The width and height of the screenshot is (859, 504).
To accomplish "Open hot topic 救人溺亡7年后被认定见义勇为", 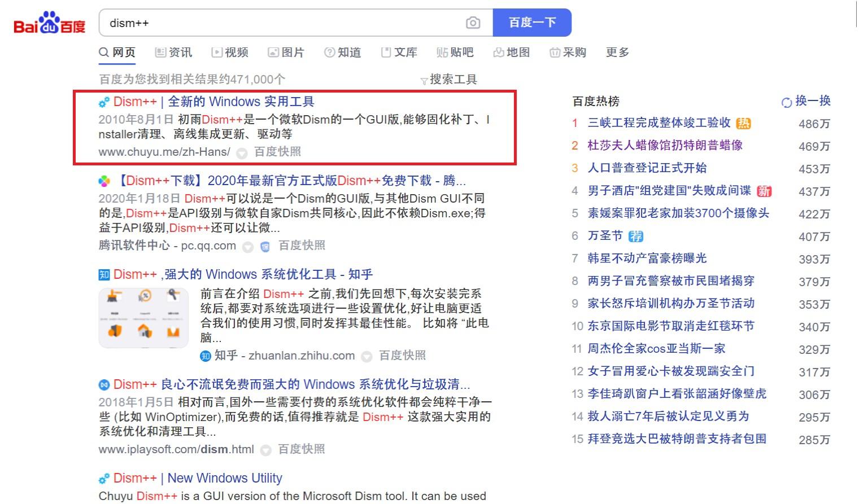I will (668, 416).
